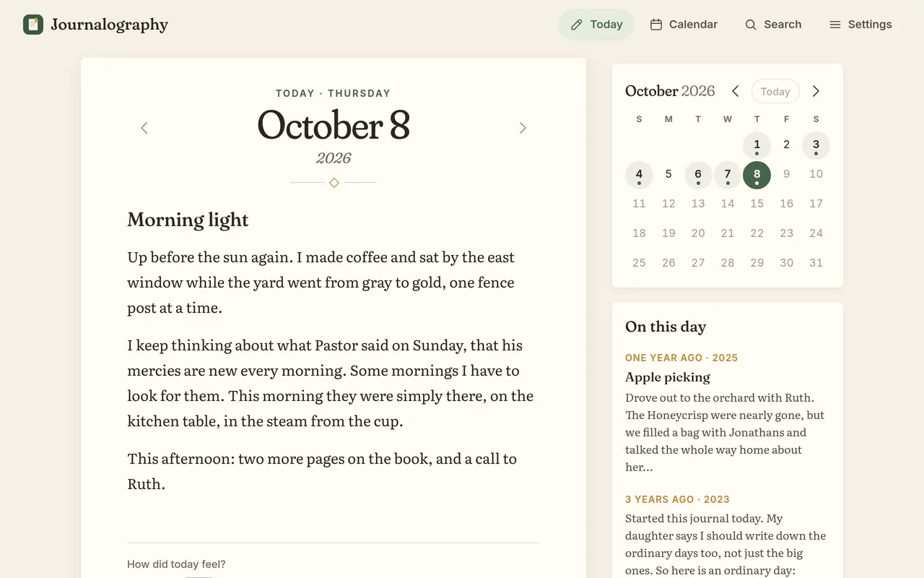The width and height of the screenshot is (924, 578).
Task: Select October 2 in calendar
Action: tap(786, 145)
